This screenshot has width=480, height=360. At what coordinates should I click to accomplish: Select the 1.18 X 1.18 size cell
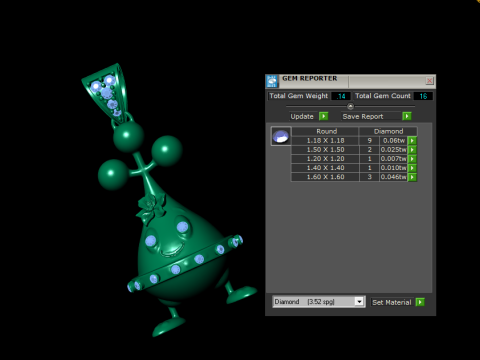325,141
